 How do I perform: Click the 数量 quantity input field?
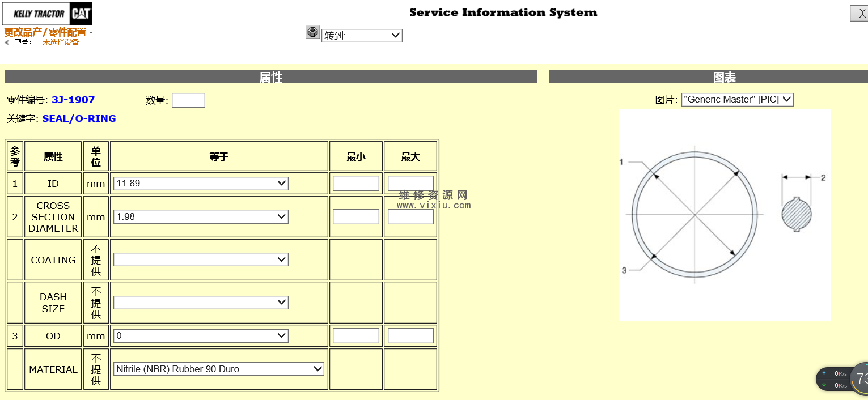click(188, 100)
